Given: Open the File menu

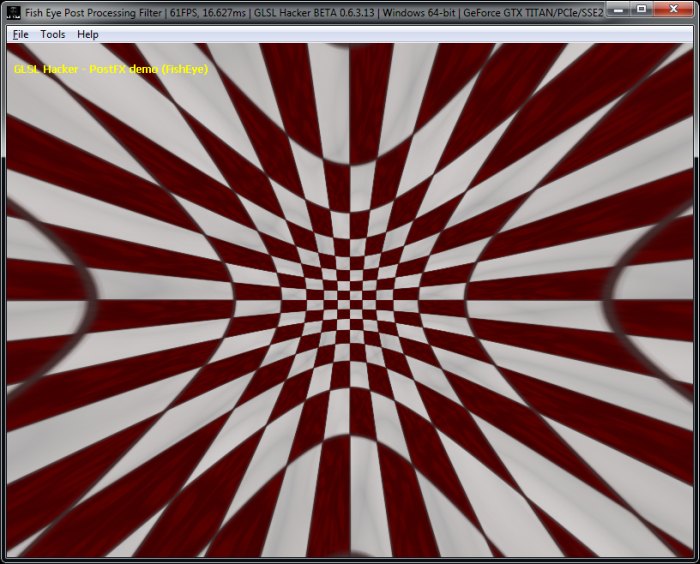Looking at the screenshot, I should (x=21, y=34).
